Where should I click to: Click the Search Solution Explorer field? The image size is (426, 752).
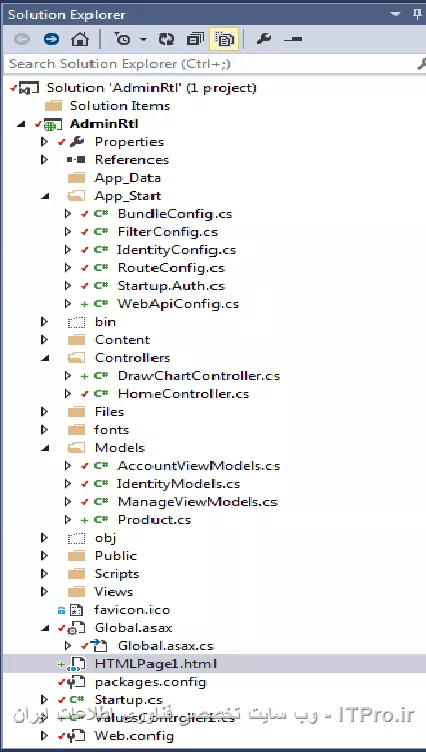pyautogui.click(x=209, y=64)
